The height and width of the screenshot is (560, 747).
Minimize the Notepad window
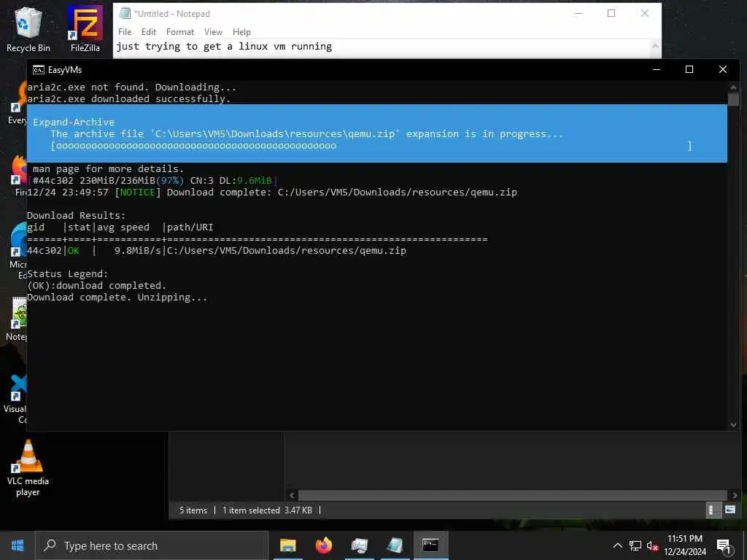pos(578,13)
